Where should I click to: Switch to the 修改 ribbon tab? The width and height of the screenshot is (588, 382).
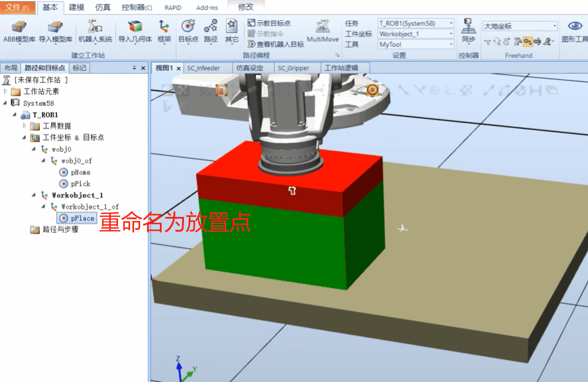click(246, 7)
